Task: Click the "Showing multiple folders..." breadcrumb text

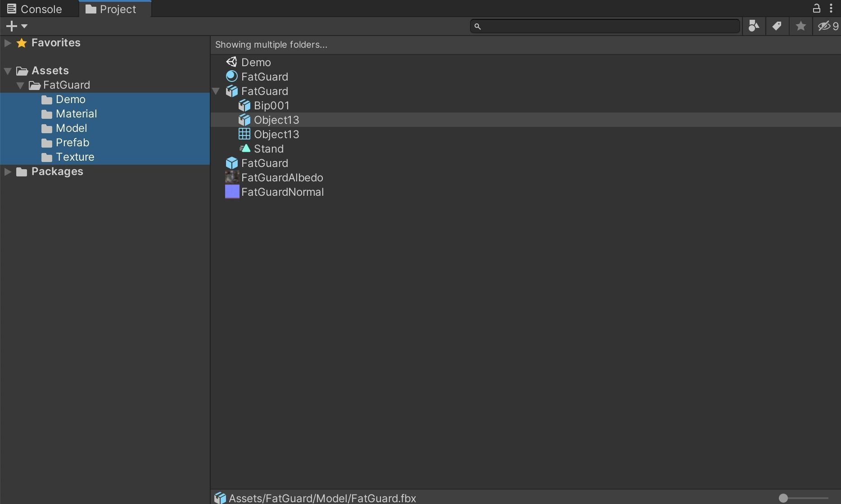Action: pyautogui.click(x=271, y=45)
